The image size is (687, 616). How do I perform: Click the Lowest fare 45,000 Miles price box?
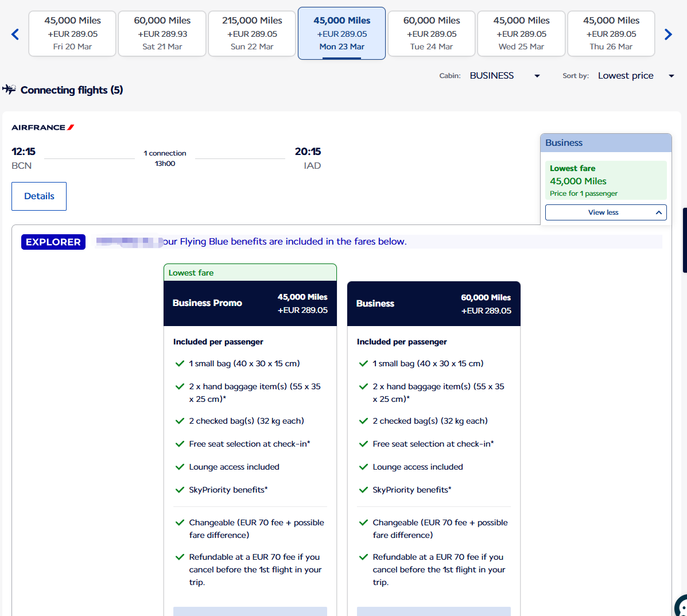[606, 180]
